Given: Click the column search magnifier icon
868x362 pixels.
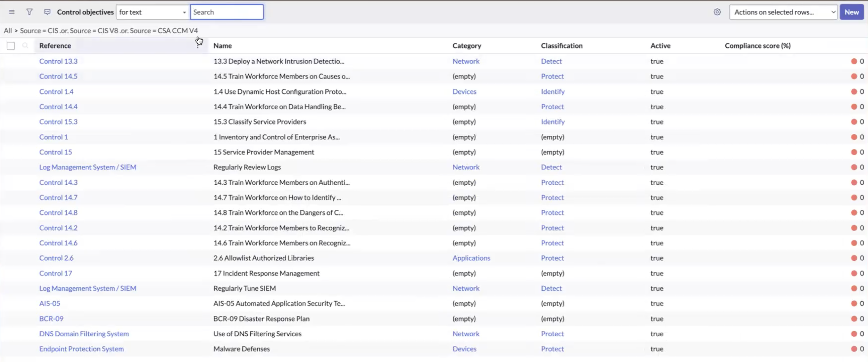Looking at the screenshot, I should pyautogui.click(x=25, y=46).
